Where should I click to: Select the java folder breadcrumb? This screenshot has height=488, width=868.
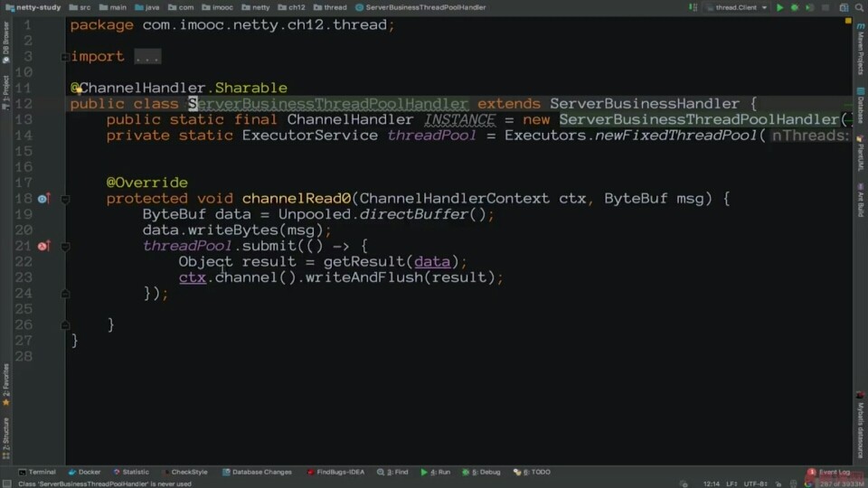point(147,8)
